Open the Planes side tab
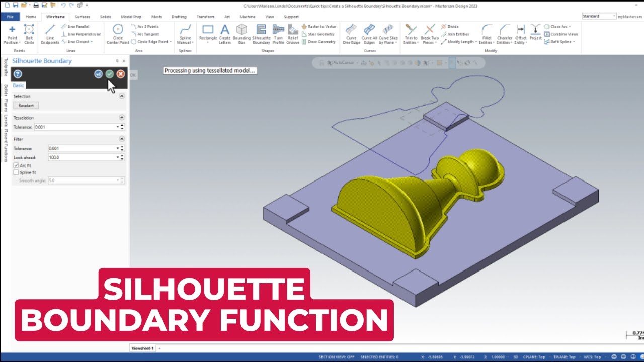 click(x=6, y=105)
